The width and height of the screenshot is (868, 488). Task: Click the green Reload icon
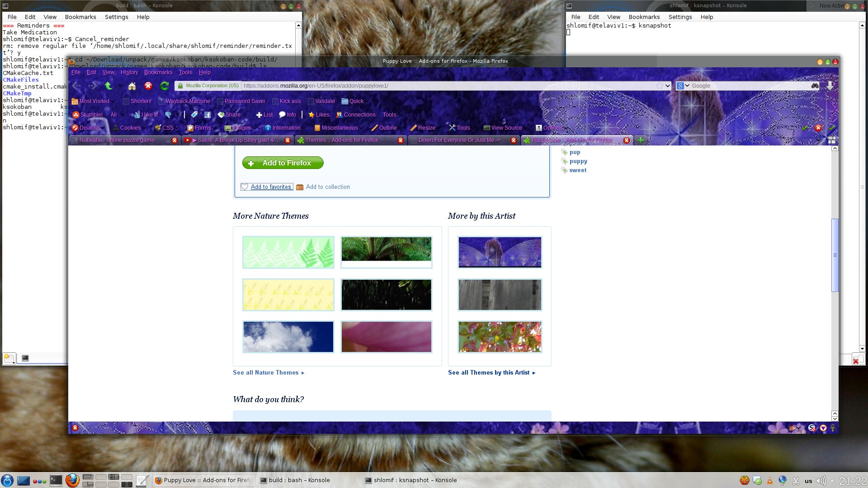pyautogui.click(x=165, y=86)
